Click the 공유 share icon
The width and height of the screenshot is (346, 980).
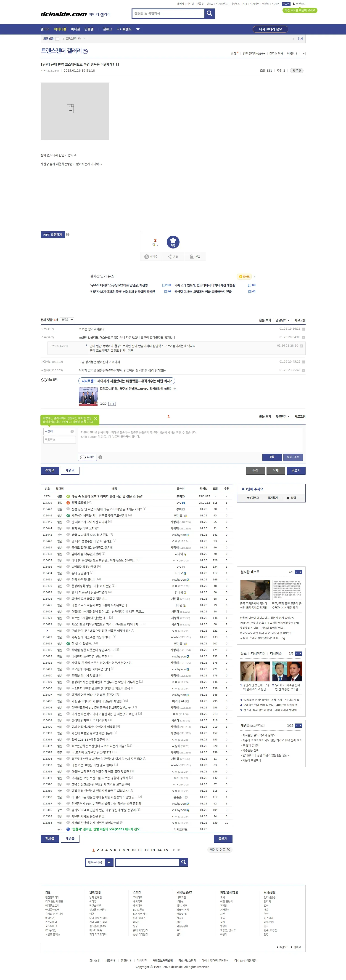(x=173, y=257)
